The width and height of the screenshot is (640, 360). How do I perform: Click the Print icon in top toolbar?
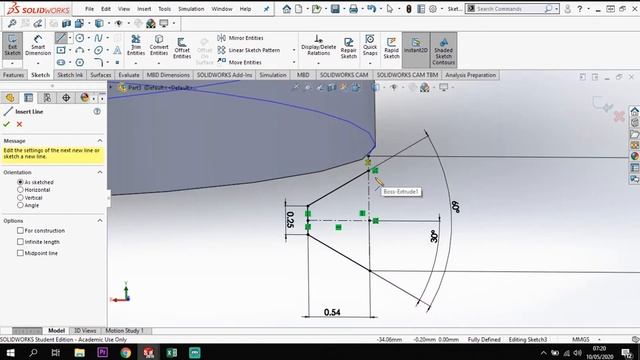tap(353, 9)
